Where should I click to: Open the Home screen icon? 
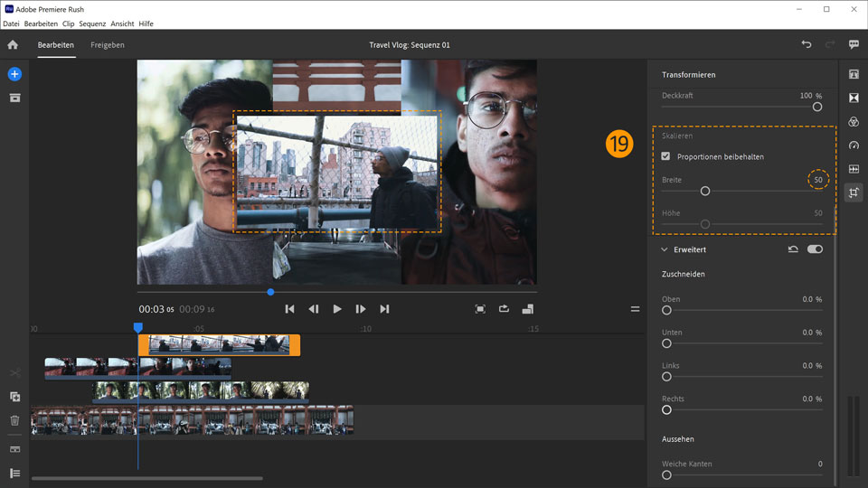tap(13, 44)
